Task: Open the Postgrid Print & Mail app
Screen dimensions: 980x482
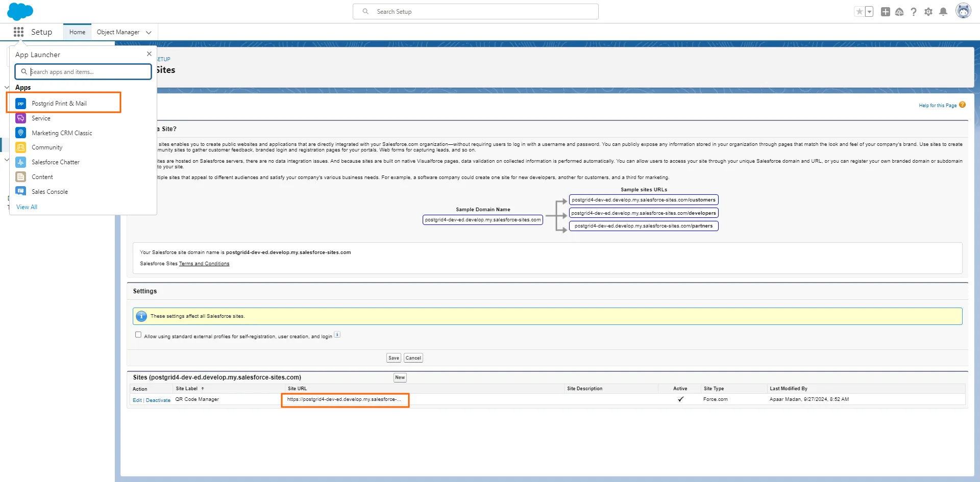Action: [59, 104]
